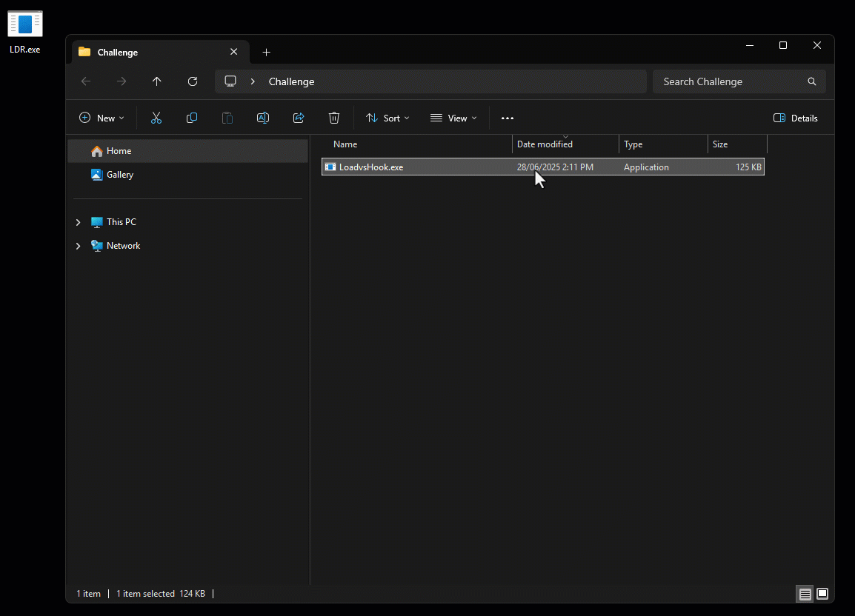
Task: Close the Challenge tab
Action: pos(234,52)
